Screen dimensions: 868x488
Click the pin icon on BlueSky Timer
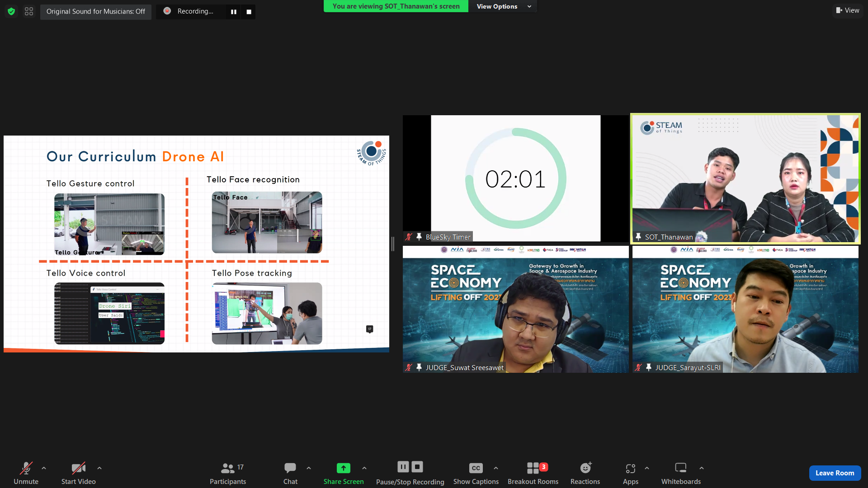(x=419, y=237)
